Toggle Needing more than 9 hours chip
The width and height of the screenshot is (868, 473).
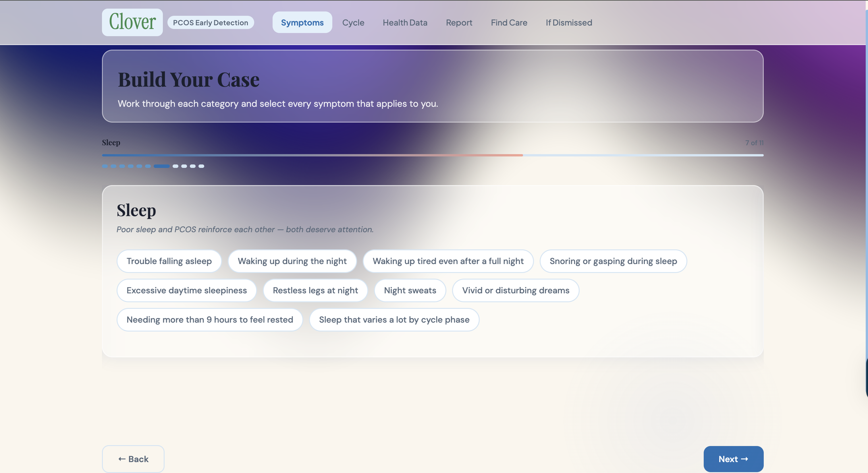point(210,319)
